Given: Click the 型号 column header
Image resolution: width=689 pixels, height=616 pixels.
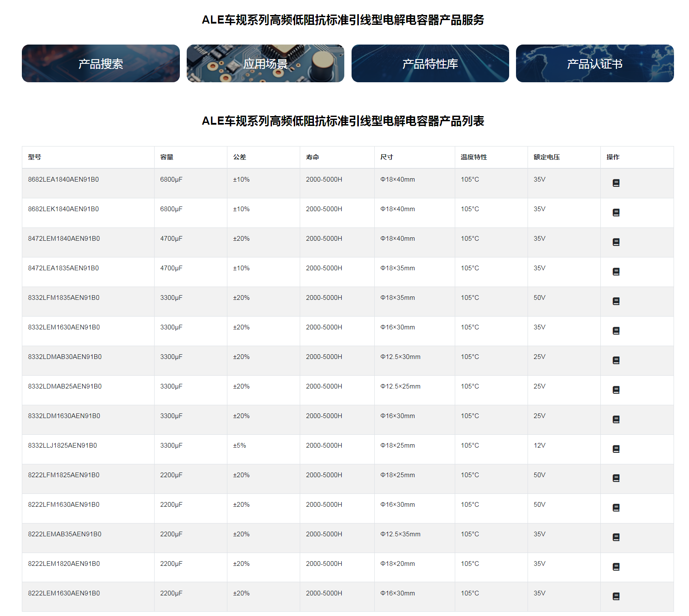Looking at the screenshot, I should click(35, 157).
